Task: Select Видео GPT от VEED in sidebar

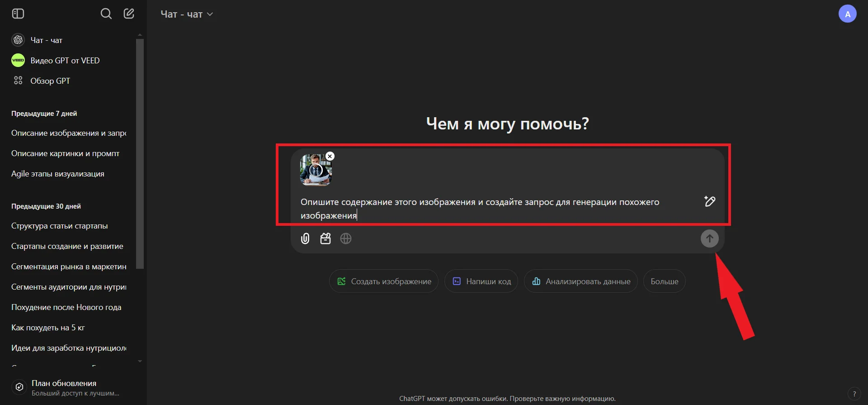Action: [65, 61]
